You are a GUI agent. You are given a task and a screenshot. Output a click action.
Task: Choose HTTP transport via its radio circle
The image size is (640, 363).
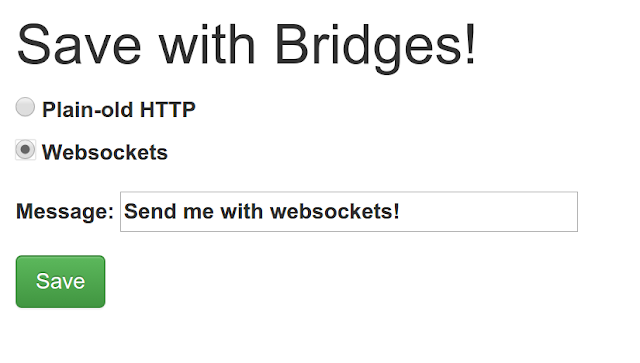pyautogui.click(x=25, y=107)
